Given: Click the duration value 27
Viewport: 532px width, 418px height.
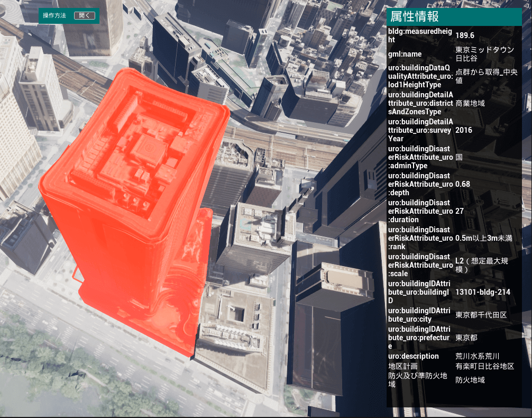Looking at the screenshot, I should coord(460,211).
